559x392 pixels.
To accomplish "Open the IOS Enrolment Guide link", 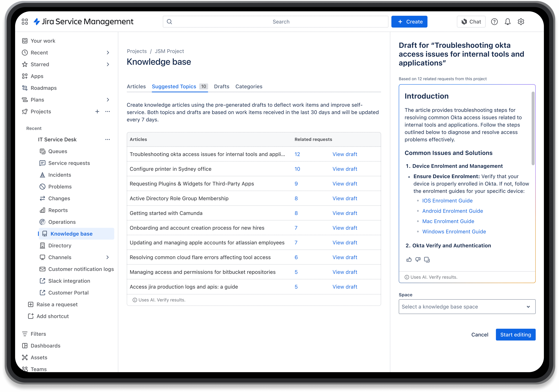I will point(447,201).
